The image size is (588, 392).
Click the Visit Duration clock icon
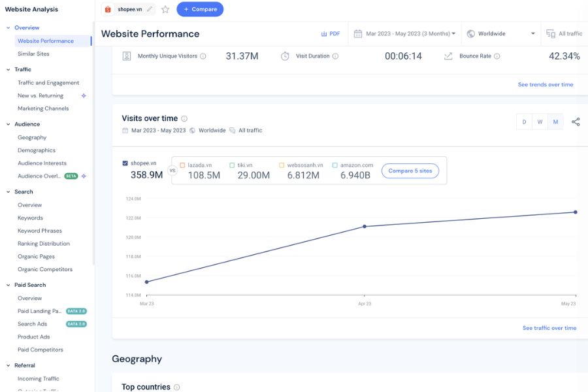click(x=285, y=56)
